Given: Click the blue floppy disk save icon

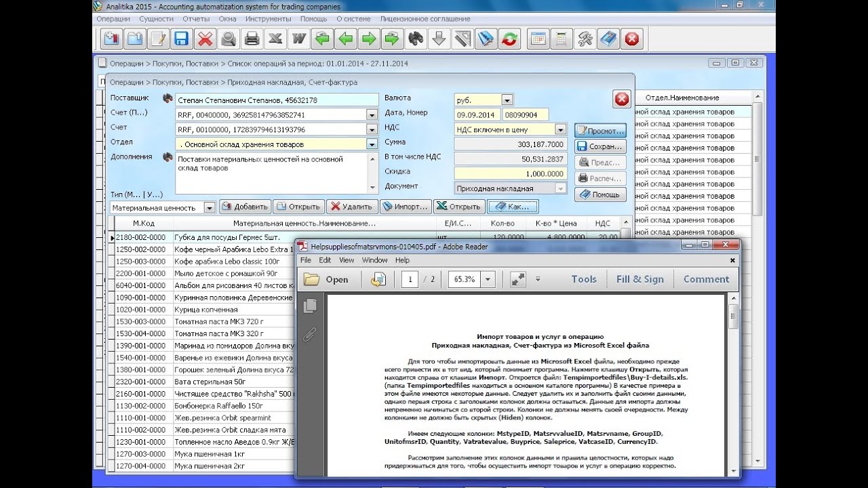Looking at the screenshot, I should point(181,39).
